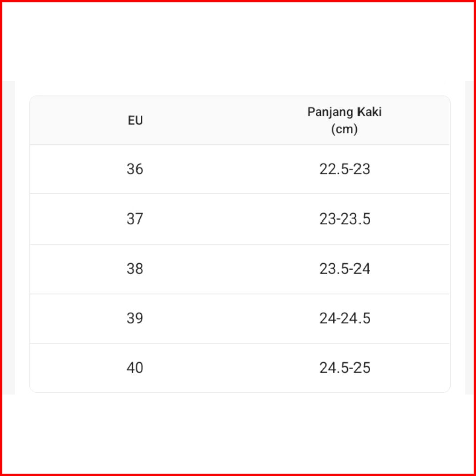
Task: Select EU size 36 cell
Action: click(x=135, y=169)
